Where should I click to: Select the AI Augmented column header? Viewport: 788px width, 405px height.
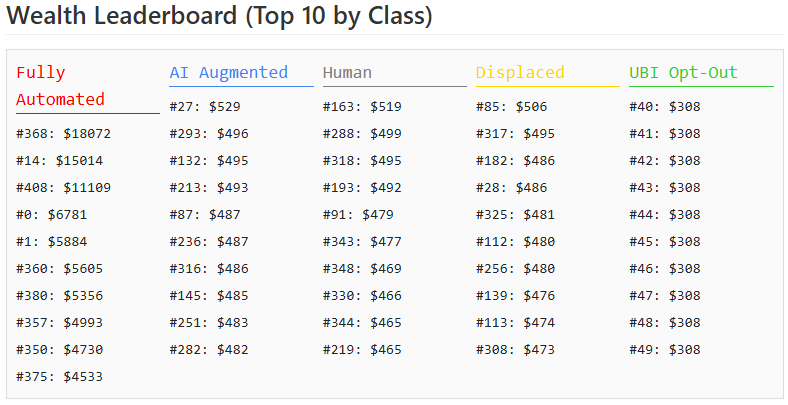pyautogui.click(x=229, y=73)
